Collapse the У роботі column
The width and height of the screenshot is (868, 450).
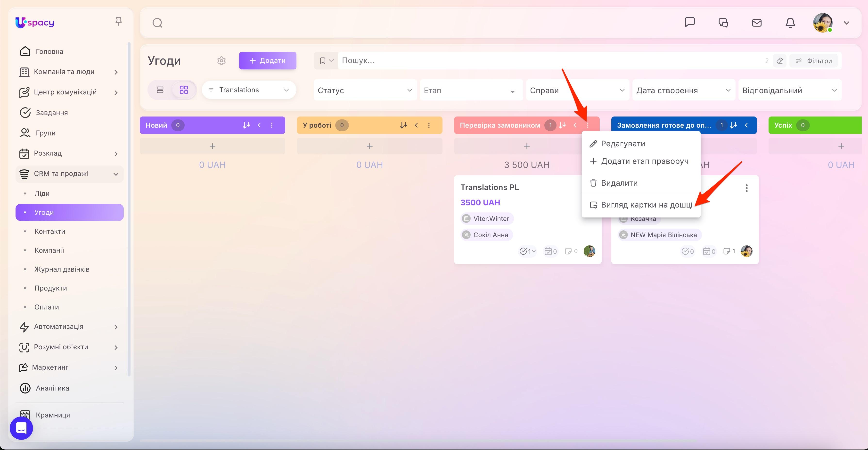pyautogui.click(x=416, y=125)
